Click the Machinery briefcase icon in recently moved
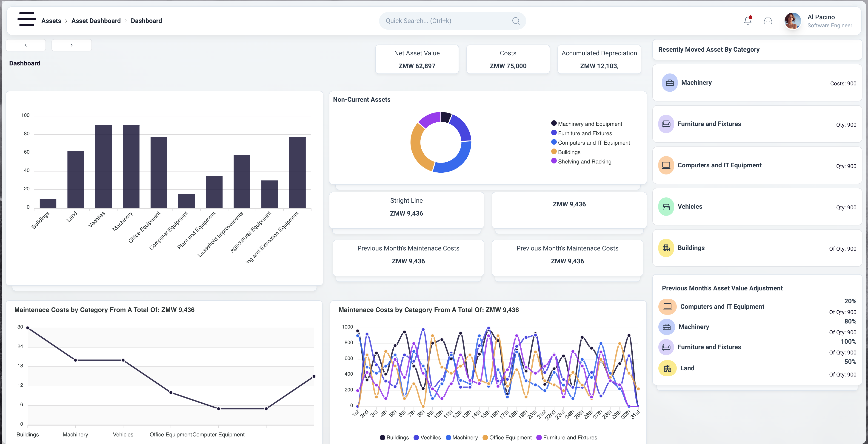 (670, 83)
